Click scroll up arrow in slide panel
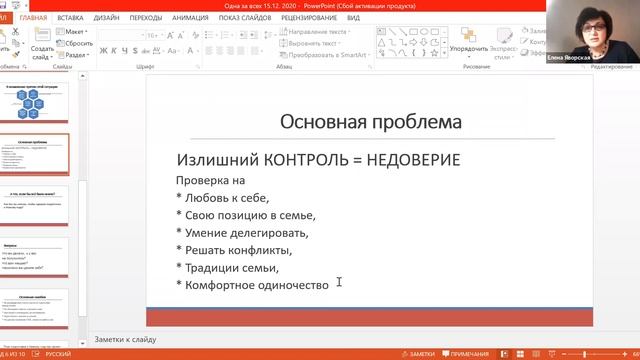This screenshot has width=640, height=360. tap(82, 76)
